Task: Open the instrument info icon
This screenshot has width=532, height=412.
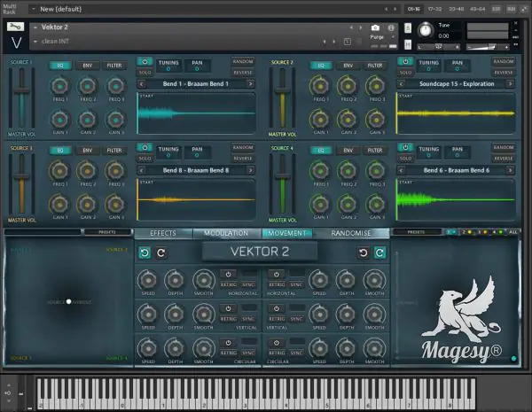Action: tap(391, 27)
